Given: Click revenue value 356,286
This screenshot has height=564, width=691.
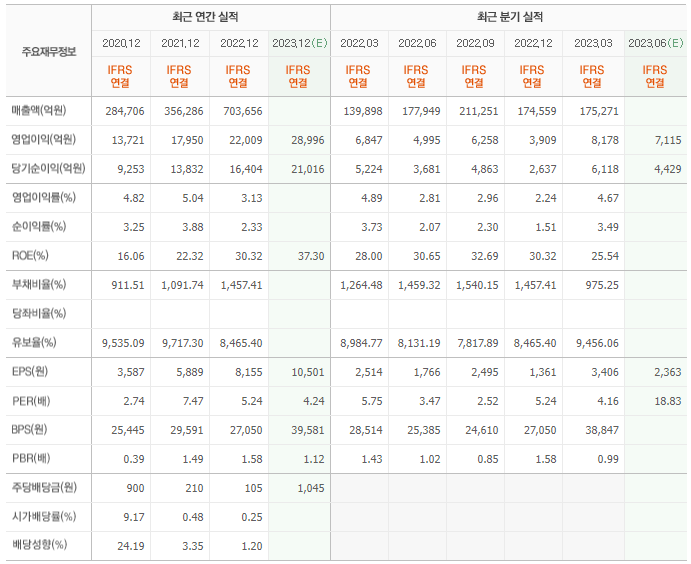Looking at the screenshot, I should coord(184,111).
